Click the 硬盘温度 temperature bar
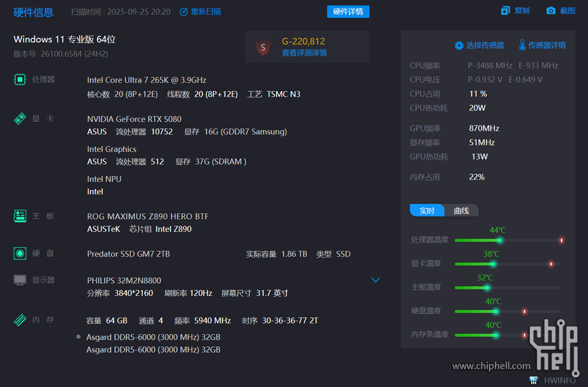Image resolution: width=588 pixels, height=387 pixels. point(508,311)
